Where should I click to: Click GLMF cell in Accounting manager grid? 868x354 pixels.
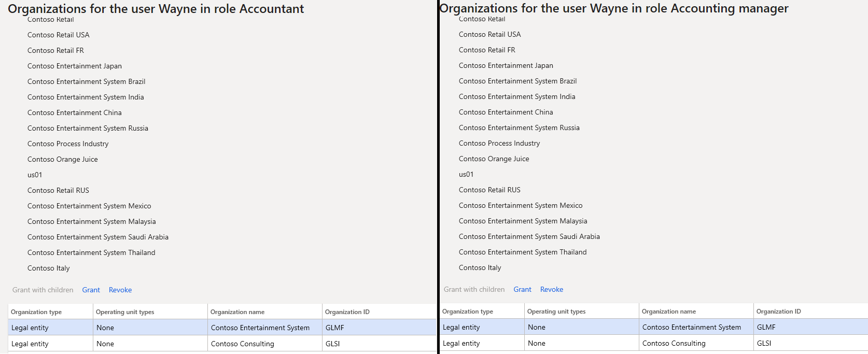[810, 327]
